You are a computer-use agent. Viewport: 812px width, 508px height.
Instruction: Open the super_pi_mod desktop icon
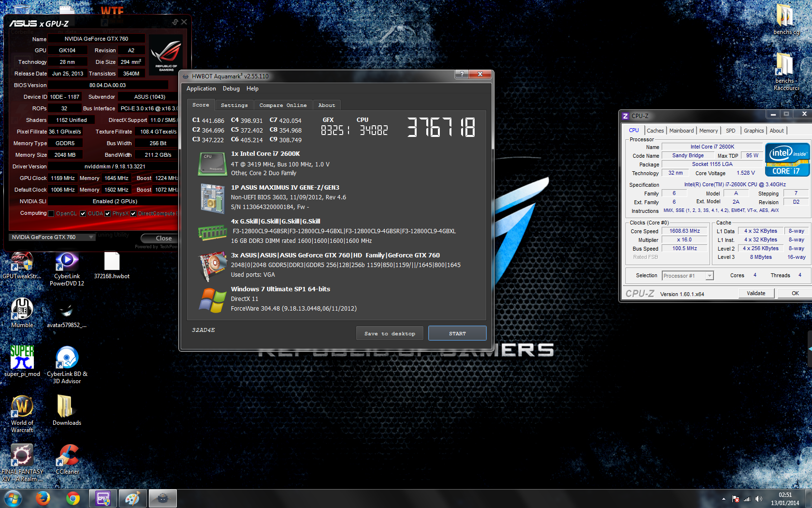[x=22, y=361]
